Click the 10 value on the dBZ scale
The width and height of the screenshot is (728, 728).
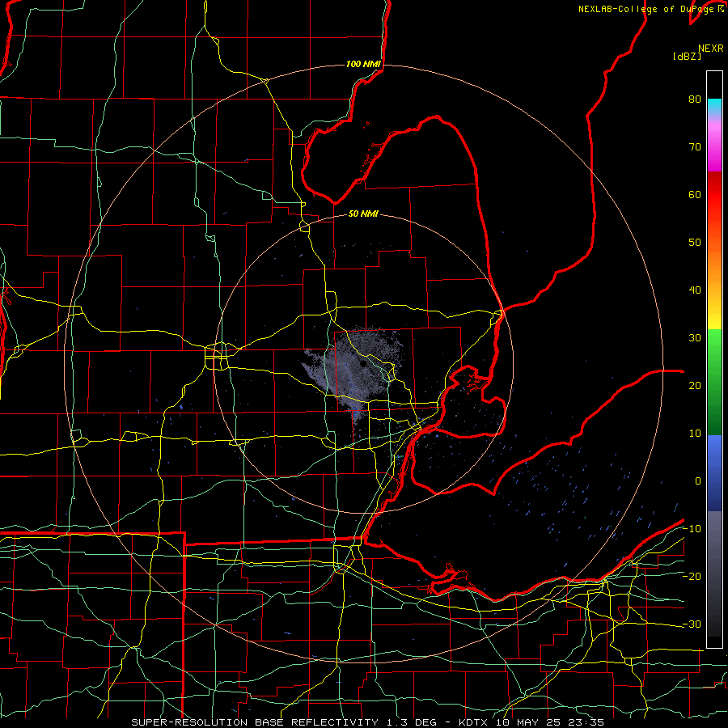[x=695, y=434]
